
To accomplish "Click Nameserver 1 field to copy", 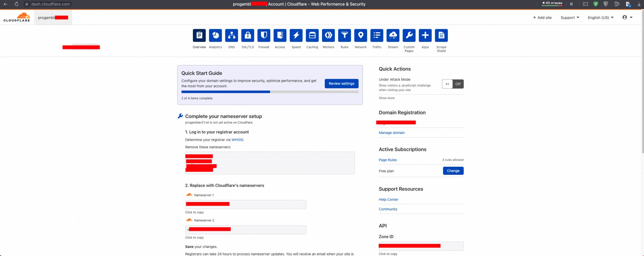I will (x=246, y=204).
